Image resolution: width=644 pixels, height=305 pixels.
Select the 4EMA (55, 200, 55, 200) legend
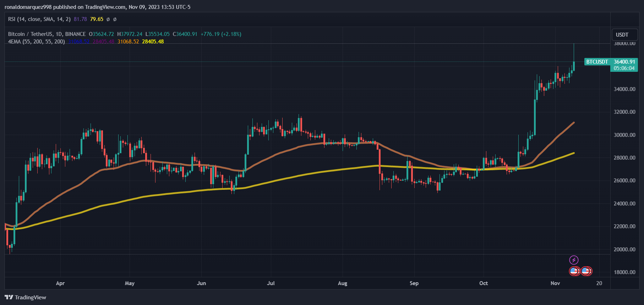pyautogui.click(x=36, y=42)
